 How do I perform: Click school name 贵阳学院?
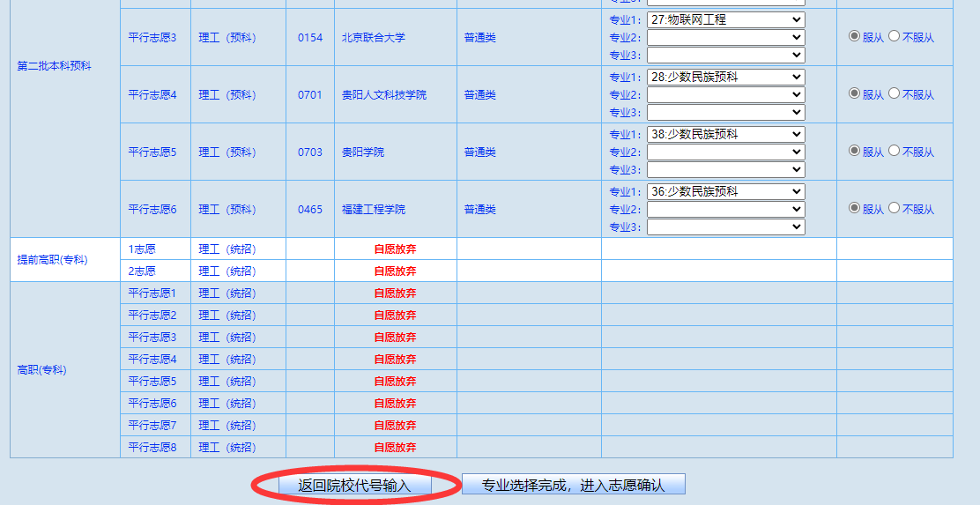(362, 152)
